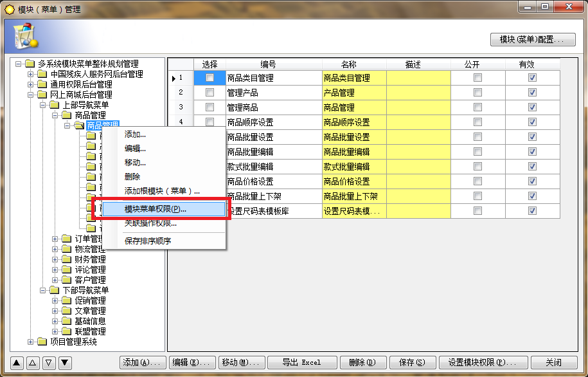
Task: Click the folder icon beside 联盟管理
Action: [67, 331]
